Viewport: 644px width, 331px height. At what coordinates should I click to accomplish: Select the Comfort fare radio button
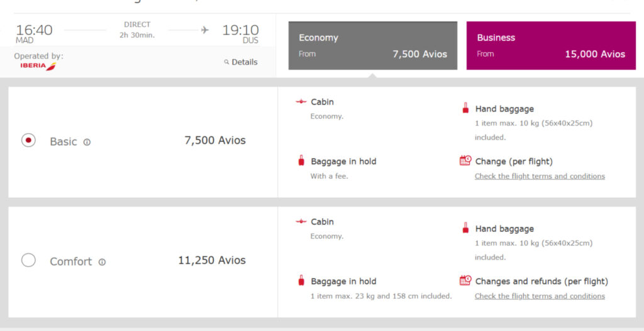point(28,260)
